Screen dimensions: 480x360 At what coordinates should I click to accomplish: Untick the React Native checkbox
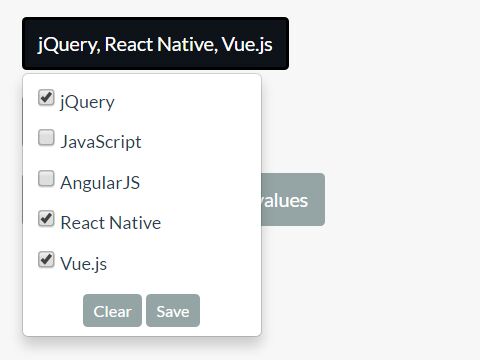click(46, 219)
